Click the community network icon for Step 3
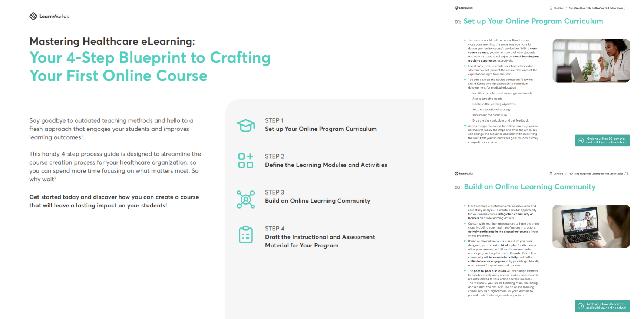 (246, 199)
